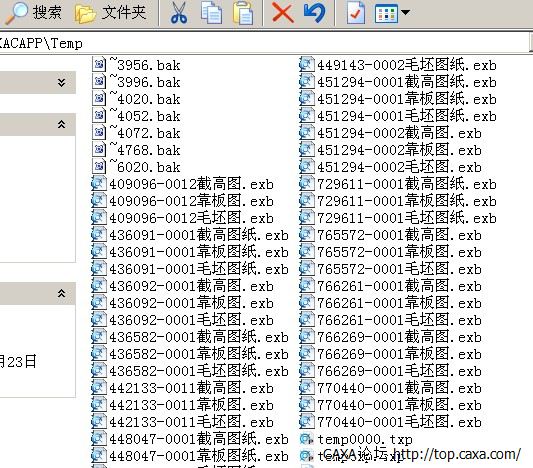Select file 409096-0012截高图.exb
The height and width of the screenshot is (468, 533).
click(183, 184)
